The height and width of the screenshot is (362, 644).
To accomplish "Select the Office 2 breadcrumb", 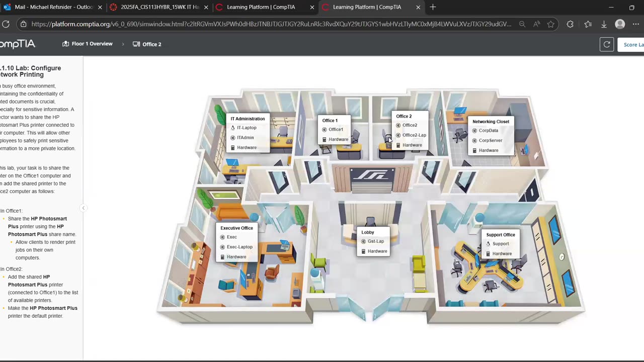I will (147, 44).
